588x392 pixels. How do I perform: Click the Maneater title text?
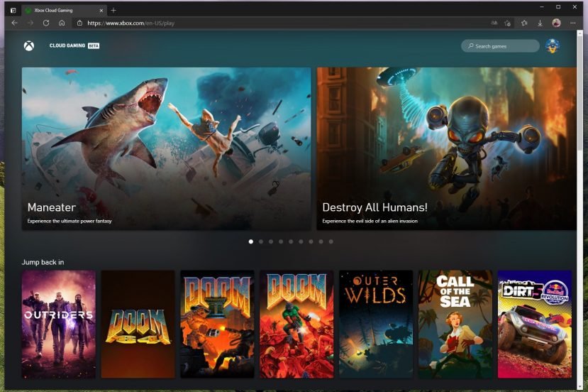point(52,207)
